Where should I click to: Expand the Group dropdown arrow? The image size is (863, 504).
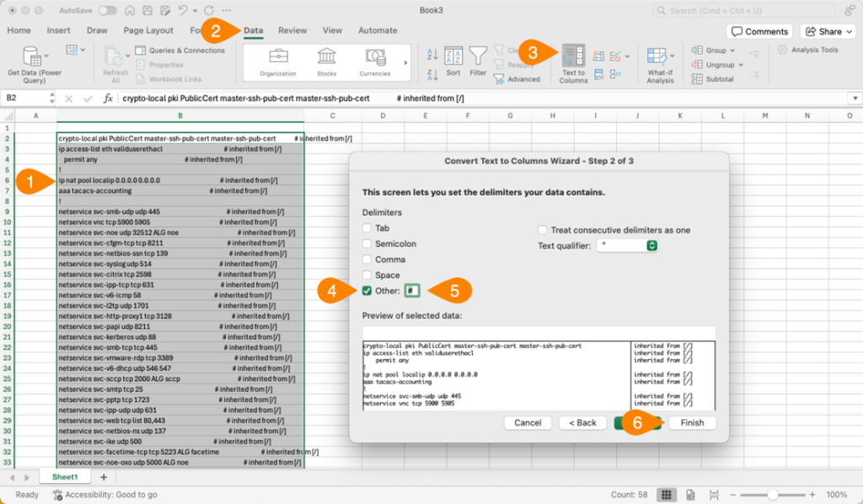[732, 51]
